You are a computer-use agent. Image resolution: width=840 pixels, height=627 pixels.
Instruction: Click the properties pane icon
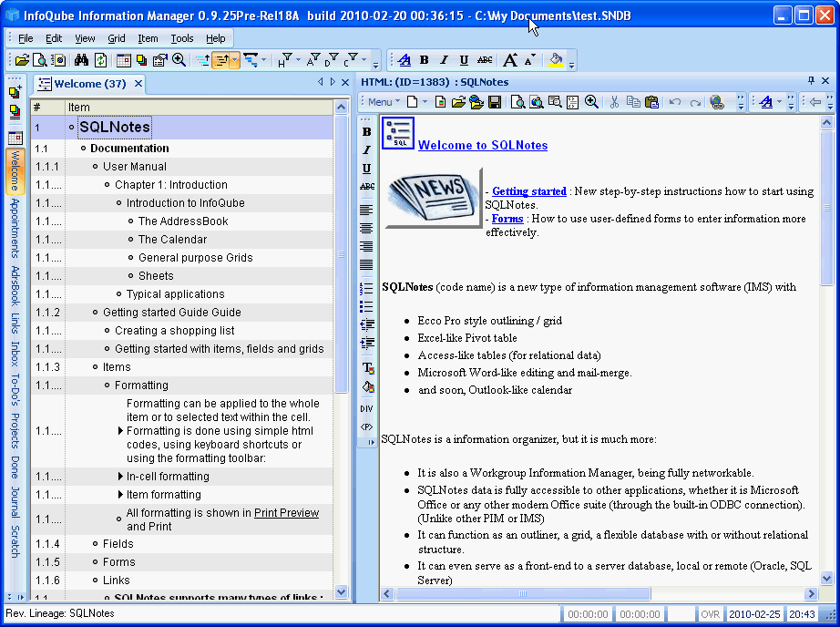pos(159,60)
